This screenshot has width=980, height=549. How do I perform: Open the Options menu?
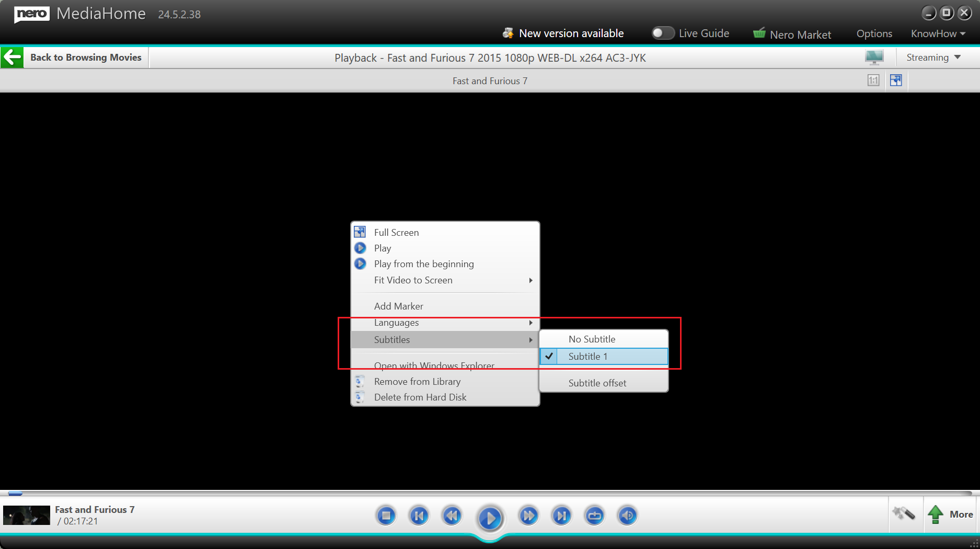tap(874, 33)
